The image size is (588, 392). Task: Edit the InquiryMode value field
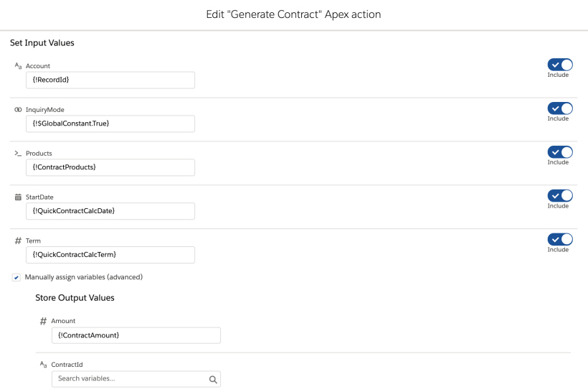110,123
